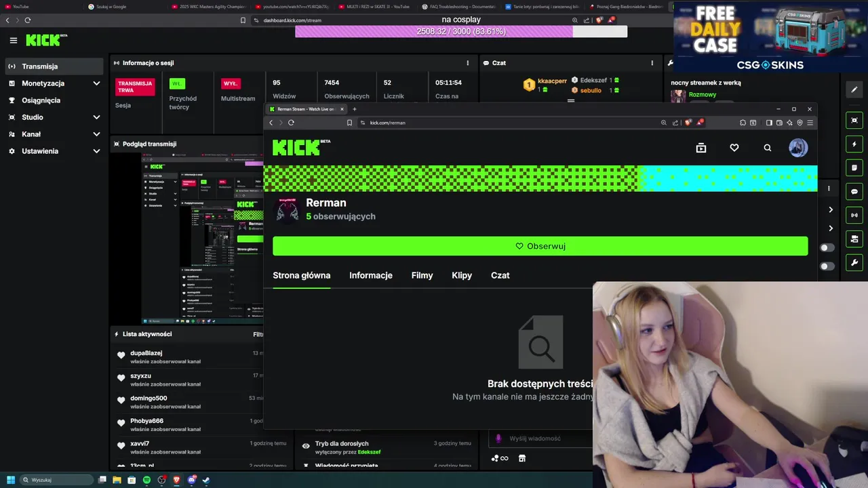Click the camera panel icon in right toolbar
Image resolution: width=868 pixels, height=488 pixels.
[854, 239]
